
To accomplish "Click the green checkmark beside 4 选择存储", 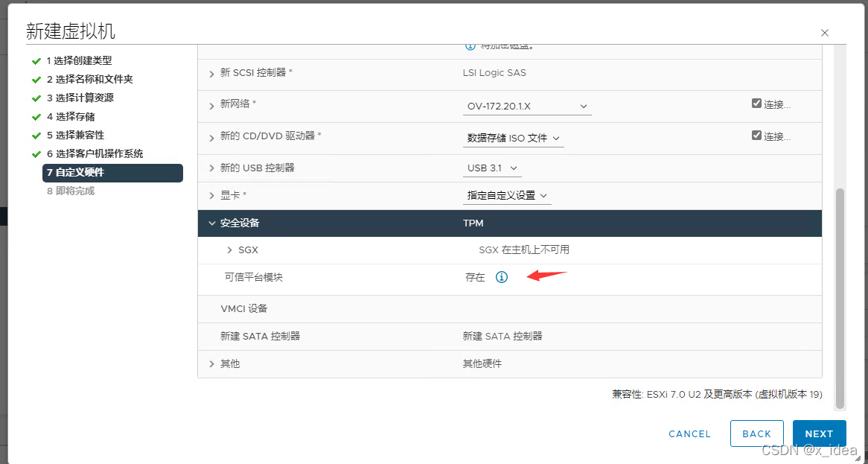I will (36, 117).
